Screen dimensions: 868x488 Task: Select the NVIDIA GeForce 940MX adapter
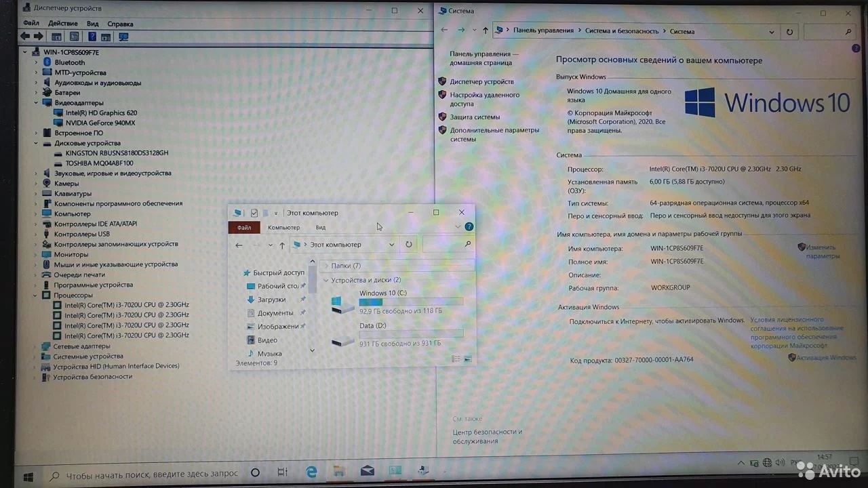pos(100,123)
